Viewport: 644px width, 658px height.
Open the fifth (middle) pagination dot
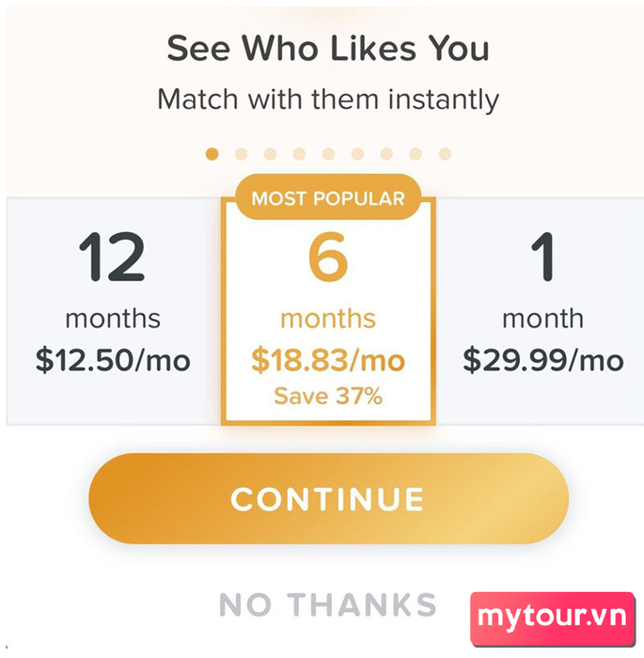(x=328, y=154)
